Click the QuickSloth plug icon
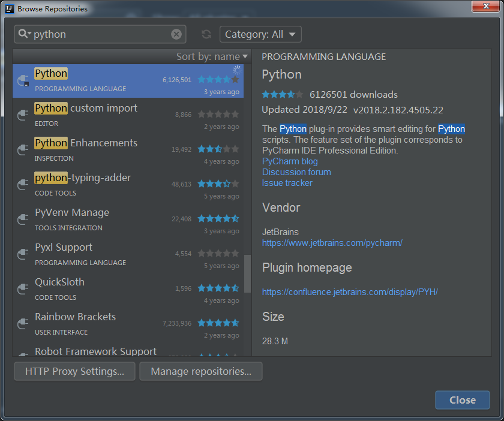This screenshot has width=504, height=421. (x=23, y=289)
